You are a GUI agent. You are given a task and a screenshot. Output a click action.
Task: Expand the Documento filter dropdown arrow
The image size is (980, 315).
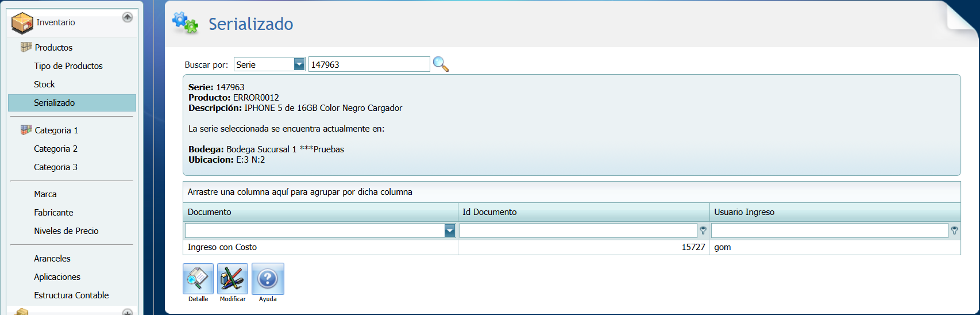pyautogui.click(x=450, y=231)
